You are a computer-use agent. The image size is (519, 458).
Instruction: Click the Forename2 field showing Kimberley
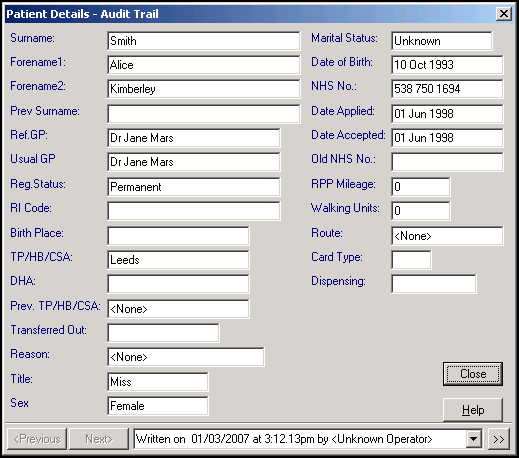point(204,89)
